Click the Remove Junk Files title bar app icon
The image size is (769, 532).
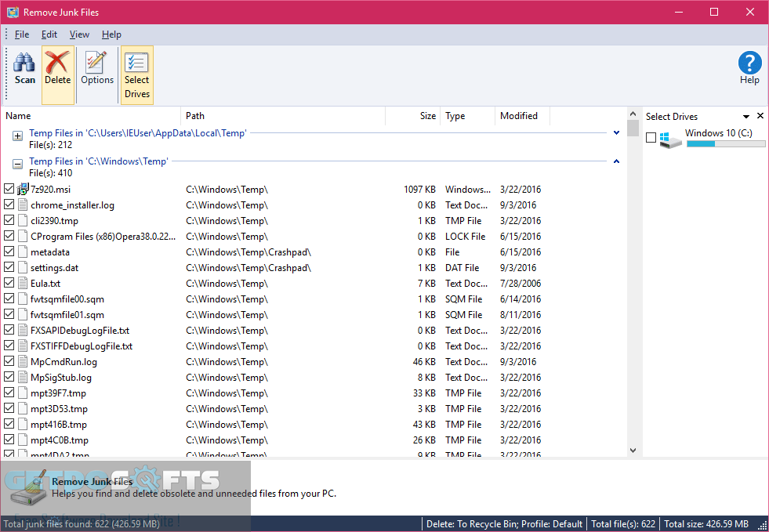point(13,13)
